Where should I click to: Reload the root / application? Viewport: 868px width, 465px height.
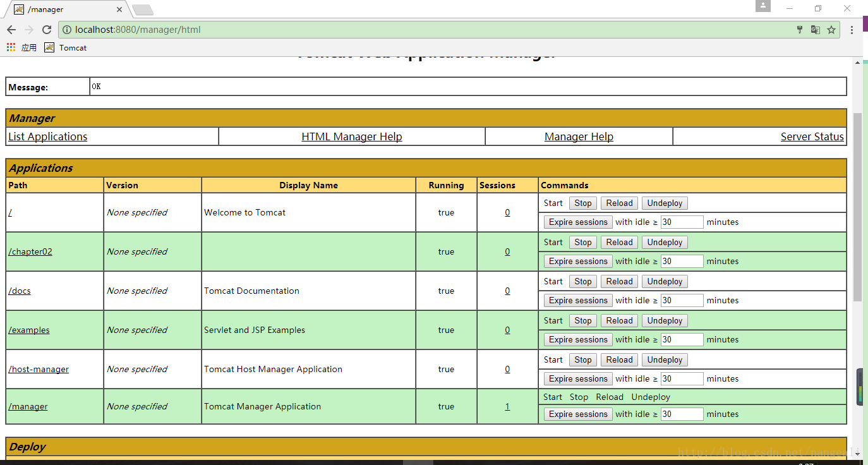[620, 203]
